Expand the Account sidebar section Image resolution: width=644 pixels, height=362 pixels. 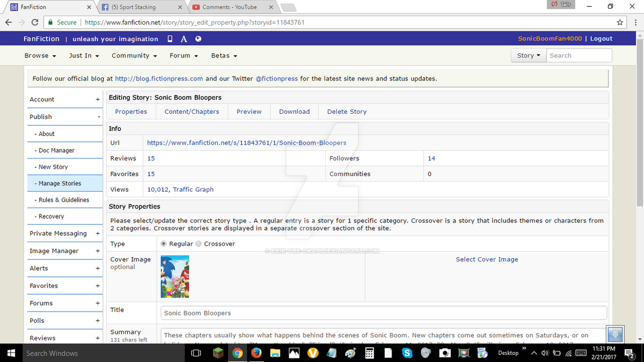coord(64,99)
